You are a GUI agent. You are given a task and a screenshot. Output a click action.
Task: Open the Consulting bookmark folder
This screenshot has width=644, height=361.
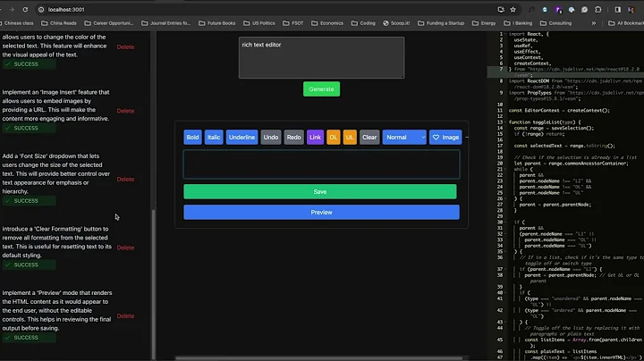(556, 23)
